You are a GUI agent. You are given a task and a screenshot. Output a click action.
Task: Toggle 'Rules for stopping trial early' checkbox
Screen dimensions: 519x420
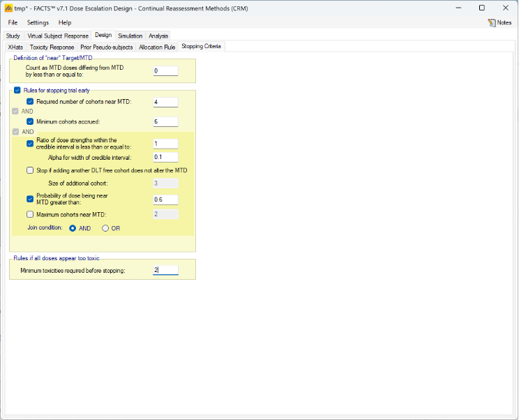pos(17,90)
